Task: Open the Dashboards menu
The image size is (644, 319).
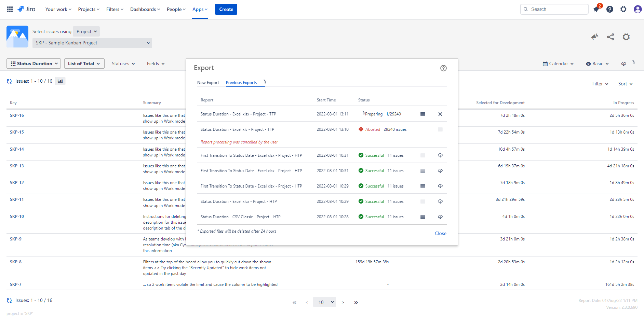Action: click(145, 9)
